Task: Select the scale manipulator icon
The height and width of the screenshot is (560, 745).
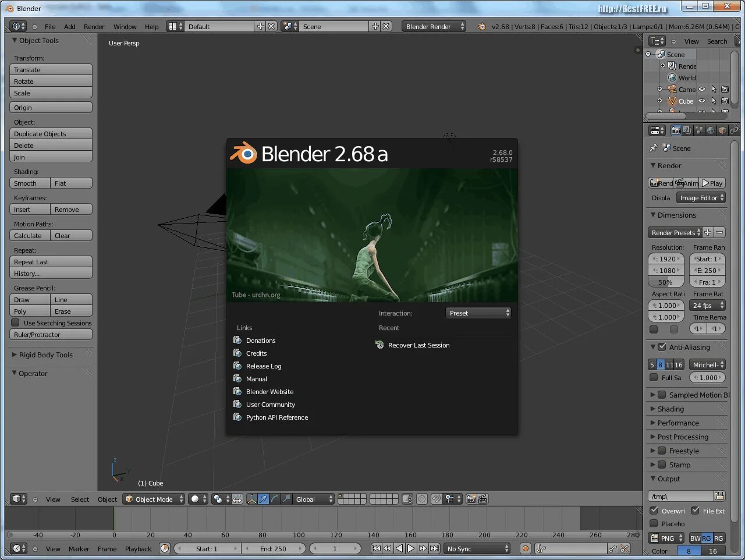Action: (x=286, y=499)
